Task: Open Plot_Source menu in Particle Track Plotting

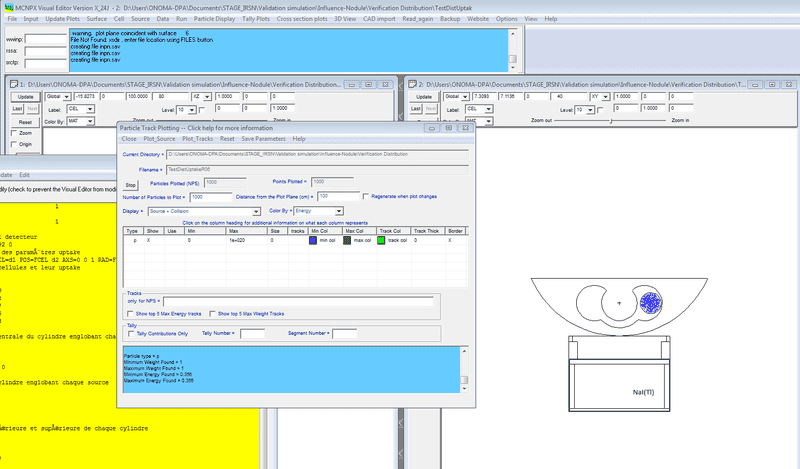Action: (160, 139)
